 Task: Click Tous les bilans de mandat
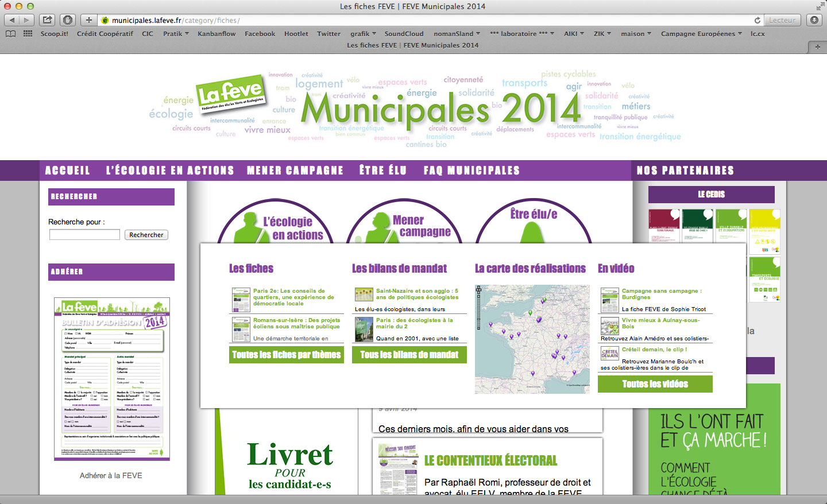tap(409, 355)
